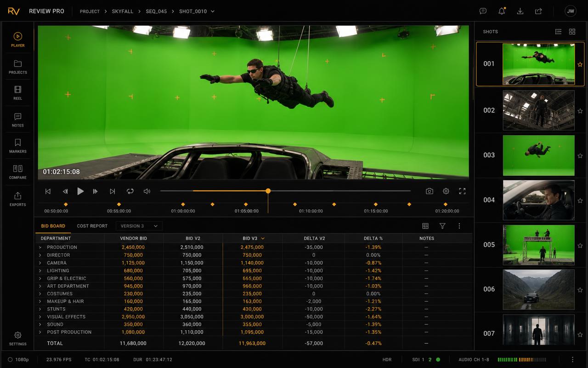Switch to the Bid Board tab

(x=53, y=226)
